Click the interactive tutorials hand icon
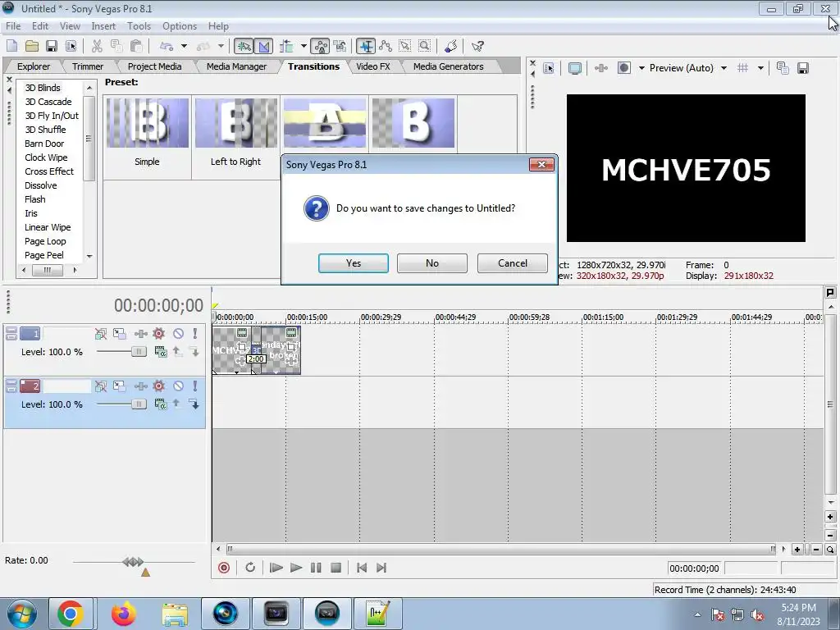The width and height of the screenshot is (840, 630). point(450,47)
